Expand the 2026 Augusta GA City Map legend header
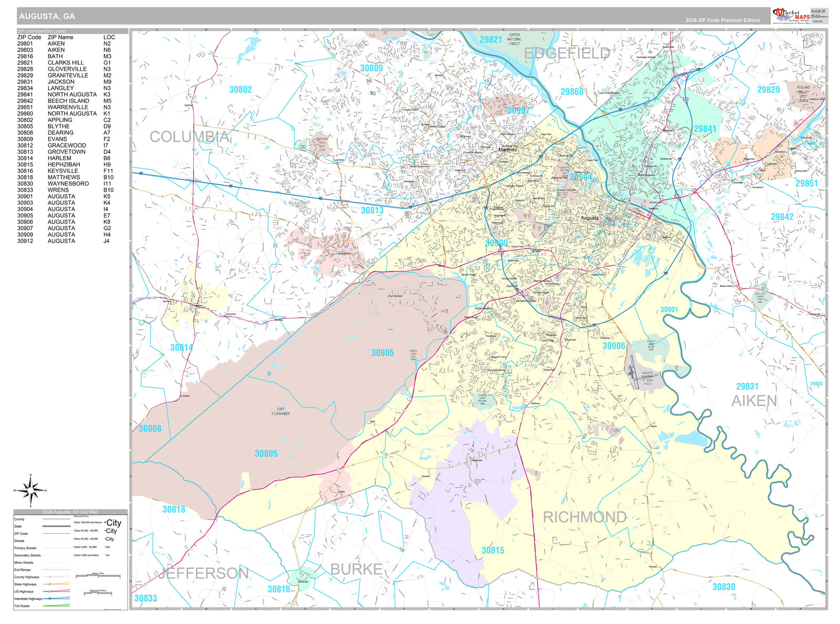The width and height of the screenshot is (840, 624). point(70,512)
